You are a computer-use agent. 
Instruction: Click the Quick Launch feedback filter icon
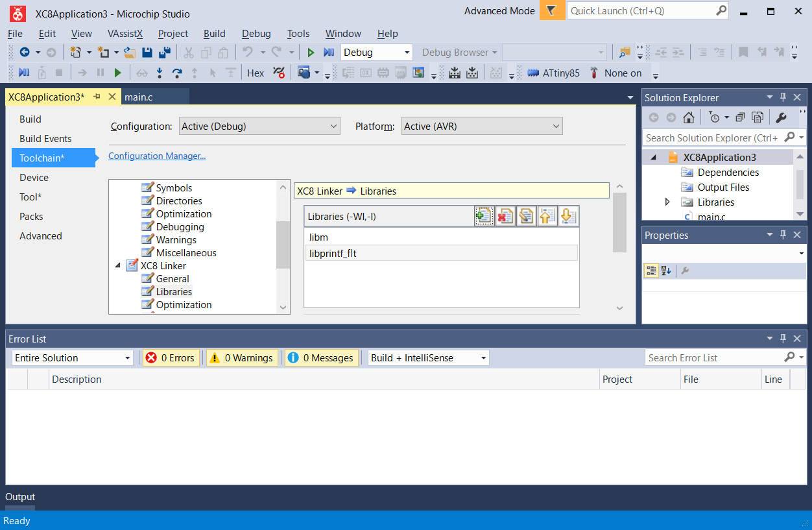[x=552, y=10]
